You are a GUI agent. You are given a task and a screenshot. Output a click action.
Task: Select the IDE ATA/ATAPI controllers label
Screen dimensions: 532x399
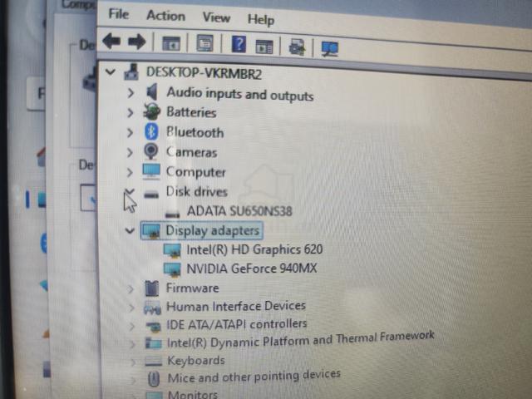click(x=237, y=324)
